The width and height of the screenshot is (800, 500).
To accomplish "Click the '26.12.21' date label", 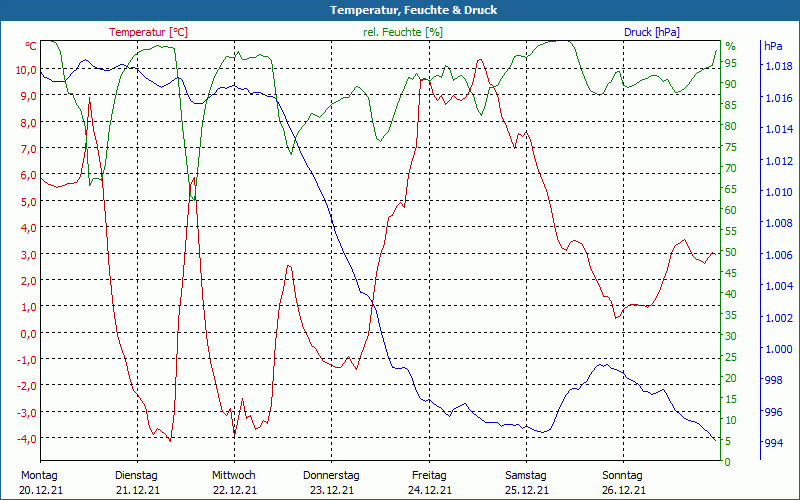I will [x=623, y=490].
